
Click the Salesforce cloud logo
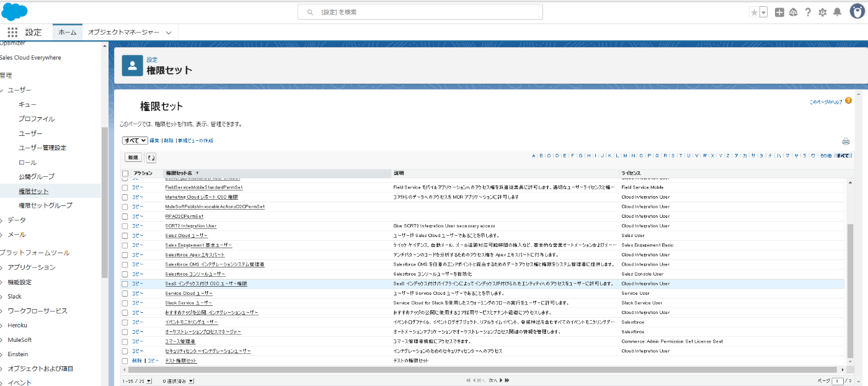15,12
